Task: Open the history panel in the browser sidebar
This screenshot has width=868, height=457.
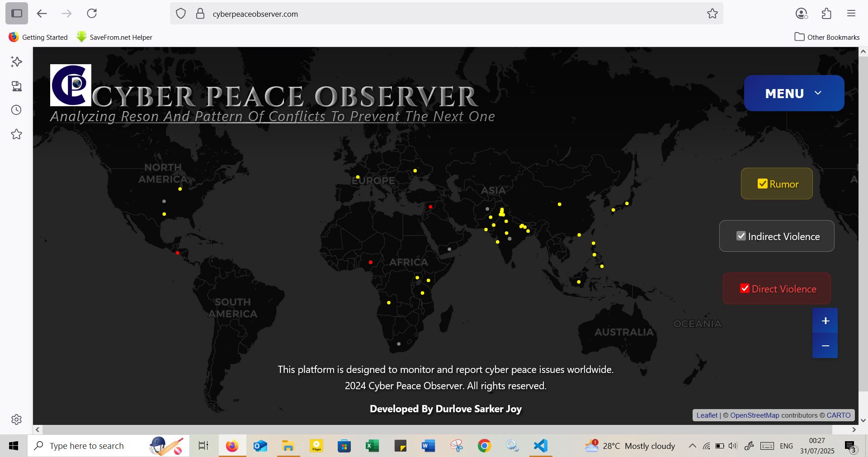Action: pyautogui.click(x=16, y=110)
